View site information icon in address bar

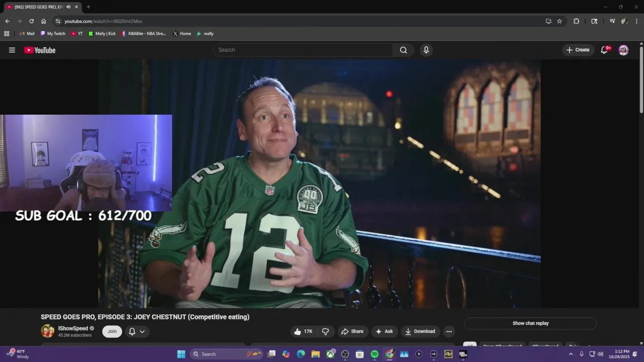tap(58, 21)
